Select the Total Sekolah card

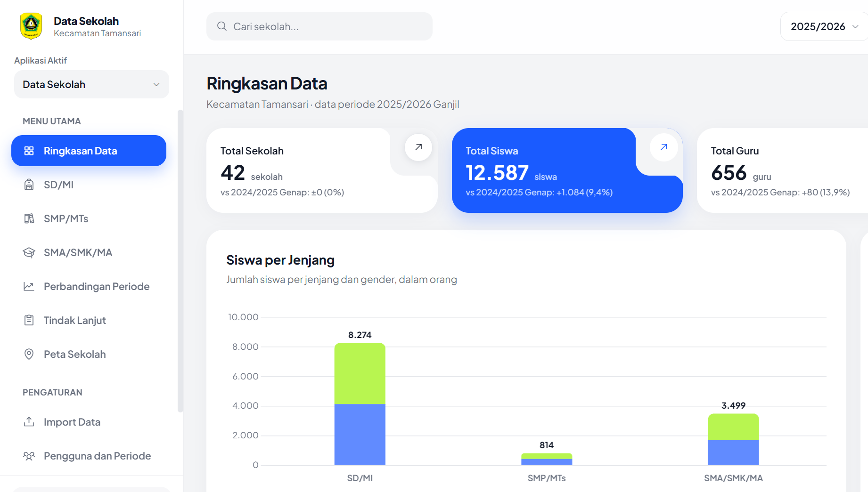point(322,170)
